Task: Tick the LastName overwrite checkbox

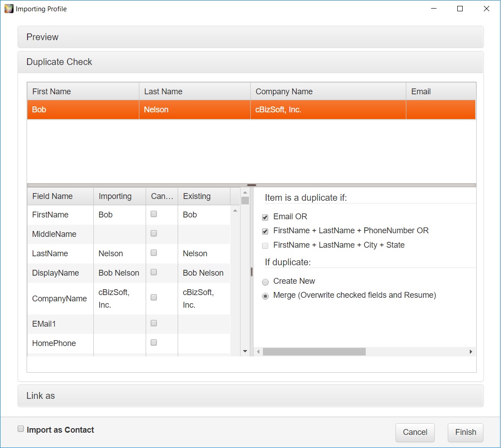Action: [154, 253]
